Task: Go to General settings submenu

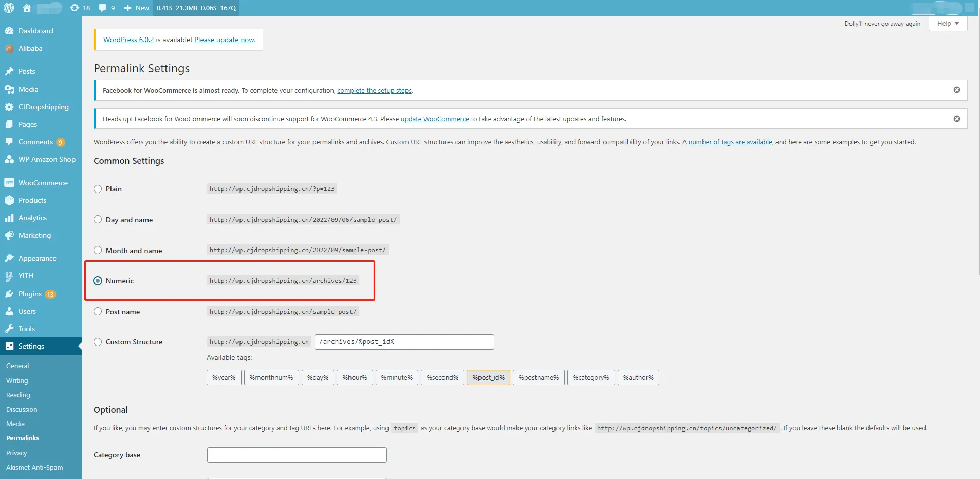Action: click(x=17, y=366)
